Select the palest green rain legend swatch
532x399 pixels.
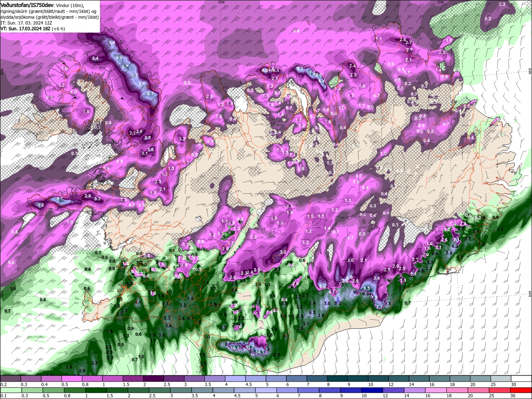click(x=11, y=390)
